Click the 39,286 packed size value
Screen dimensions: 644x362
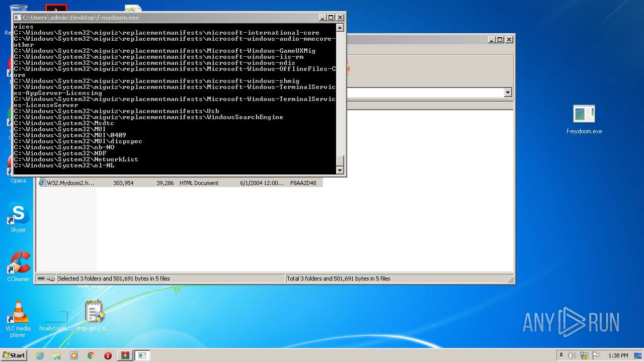point(165,183)
